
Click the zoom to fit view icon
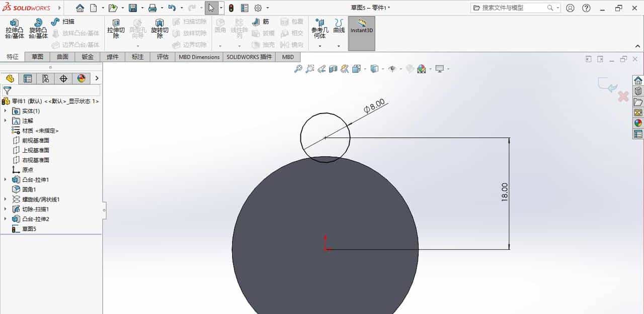[298, 69]
